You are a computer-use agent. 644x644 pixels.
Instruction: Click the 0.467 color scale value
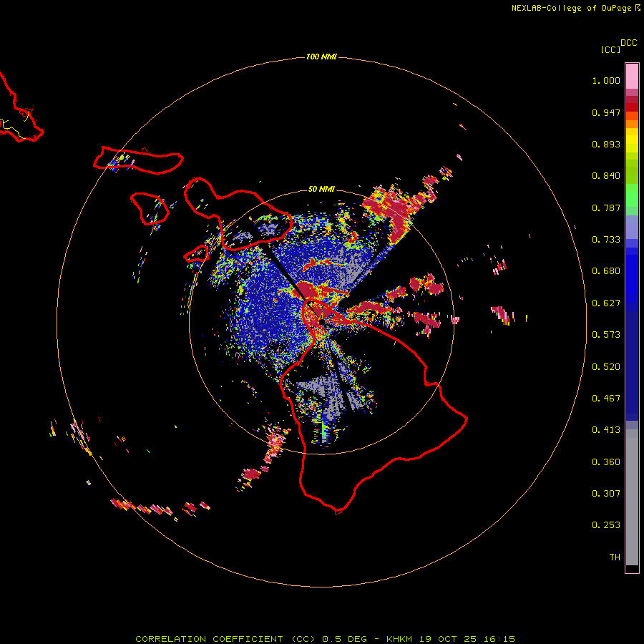(x=606, y=399)
